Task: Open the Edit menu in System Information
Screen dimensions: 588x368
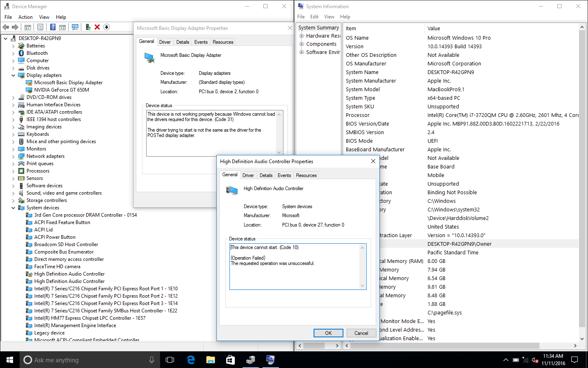Action: coord(314,17)
